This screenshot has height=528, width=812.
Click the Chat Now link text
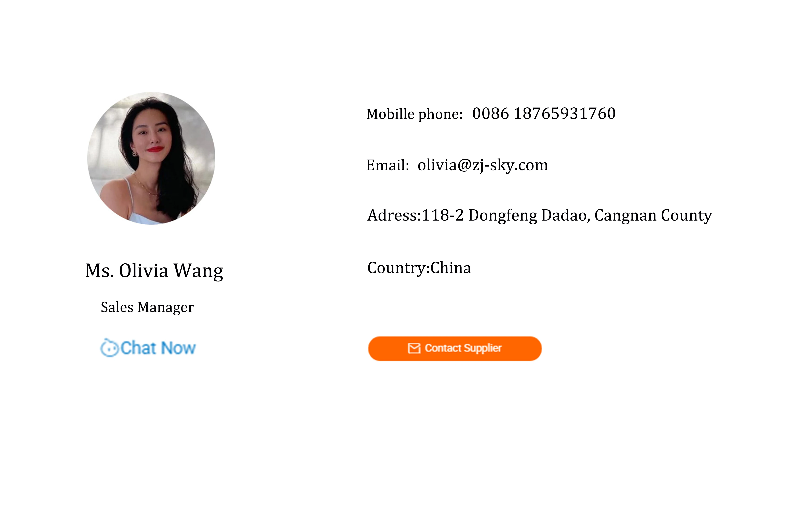(x=158, y=348)
